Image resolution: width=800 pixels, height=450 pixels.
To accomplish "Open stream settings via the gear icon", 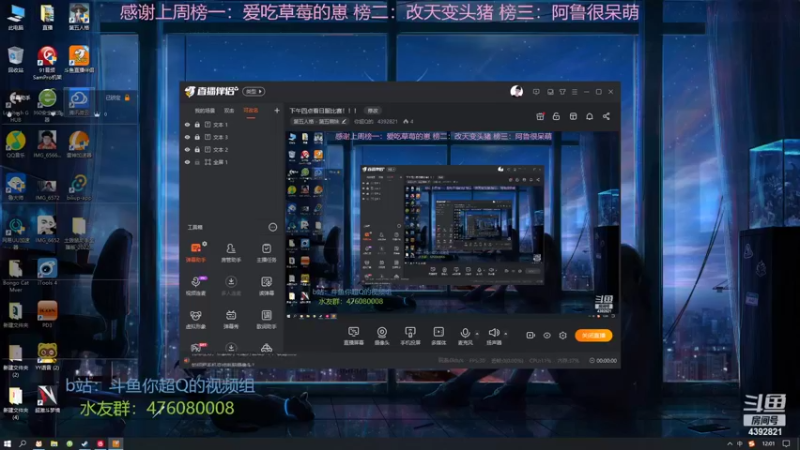I will pos(563,335).
